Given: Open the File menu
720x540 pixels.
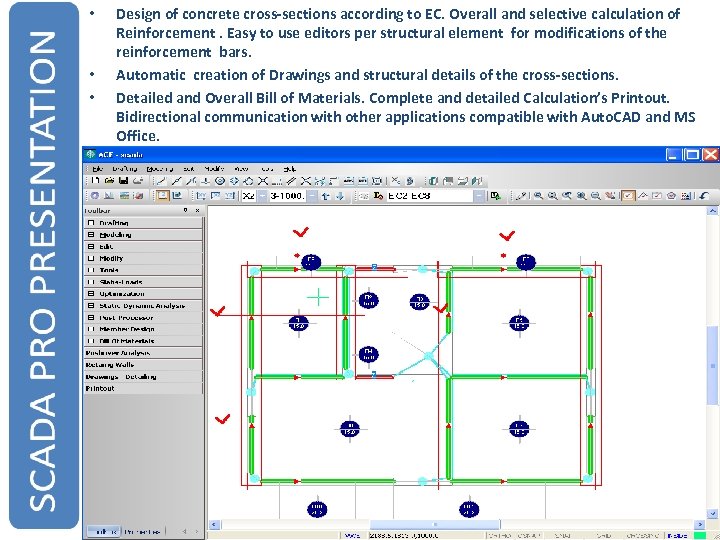Looking at the screenshot, I should pyautogui.click(x=98, y=169).
